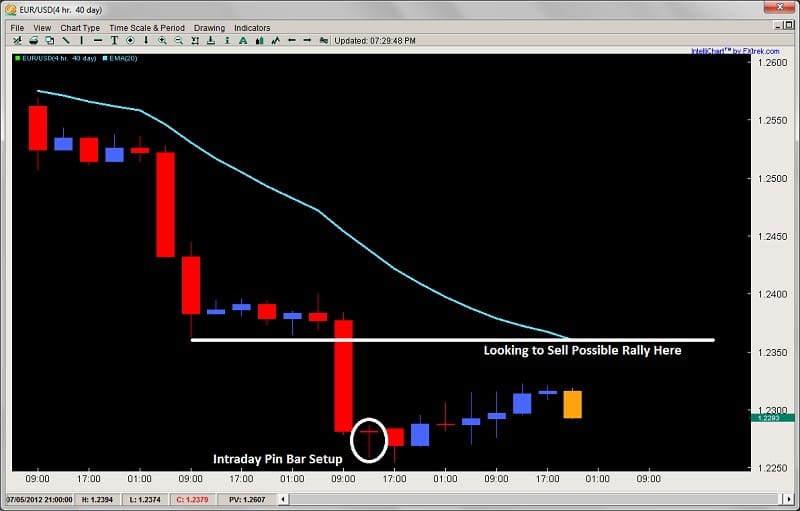
Task: Click the zoom out magnifier icon
Action: coord(179,40)
